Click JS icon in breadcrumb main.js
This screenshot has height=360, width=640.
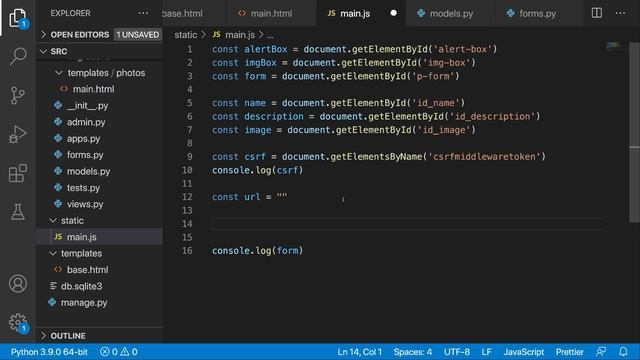(x=216, y=35)
